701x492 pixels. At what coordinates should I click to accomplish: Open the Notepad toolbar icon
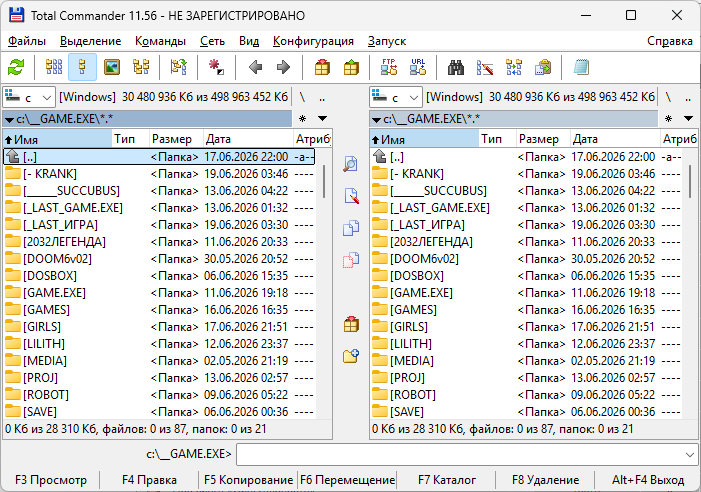(581, 67)
